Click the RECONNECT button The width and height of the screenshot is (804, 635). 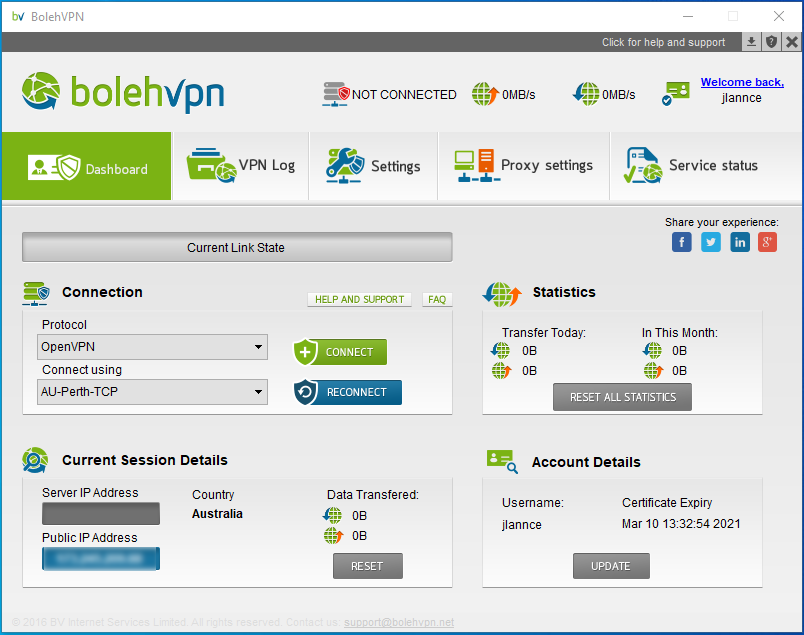pyautogui.click(x=348, y=392)
